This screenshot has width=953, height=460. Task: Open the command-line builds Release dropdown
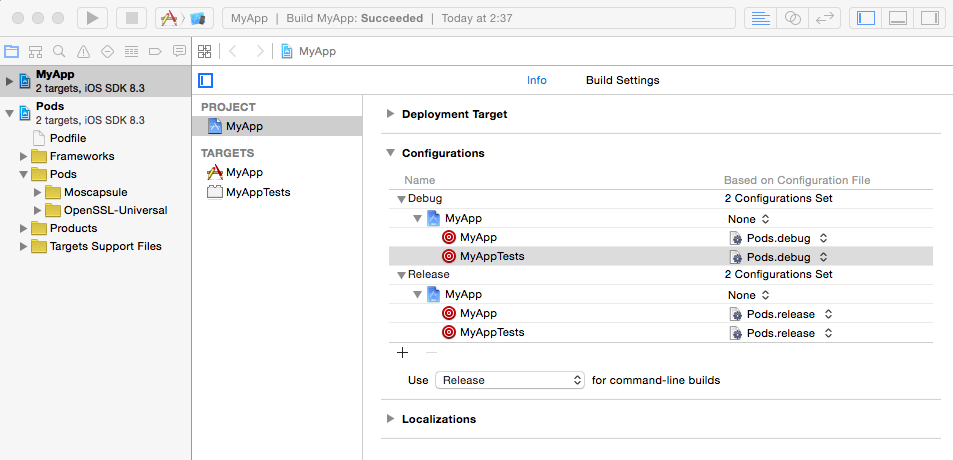509,380
